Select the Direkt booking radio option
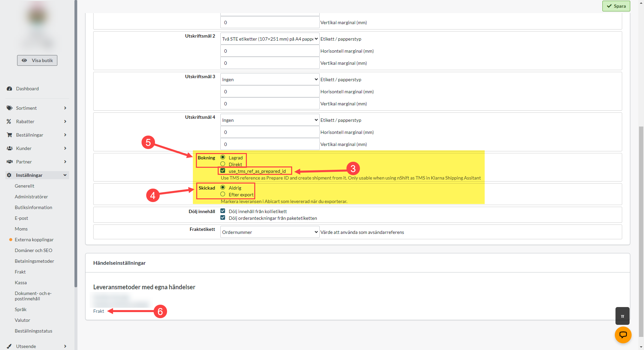 pyautogui.click(x=223, y=164)
